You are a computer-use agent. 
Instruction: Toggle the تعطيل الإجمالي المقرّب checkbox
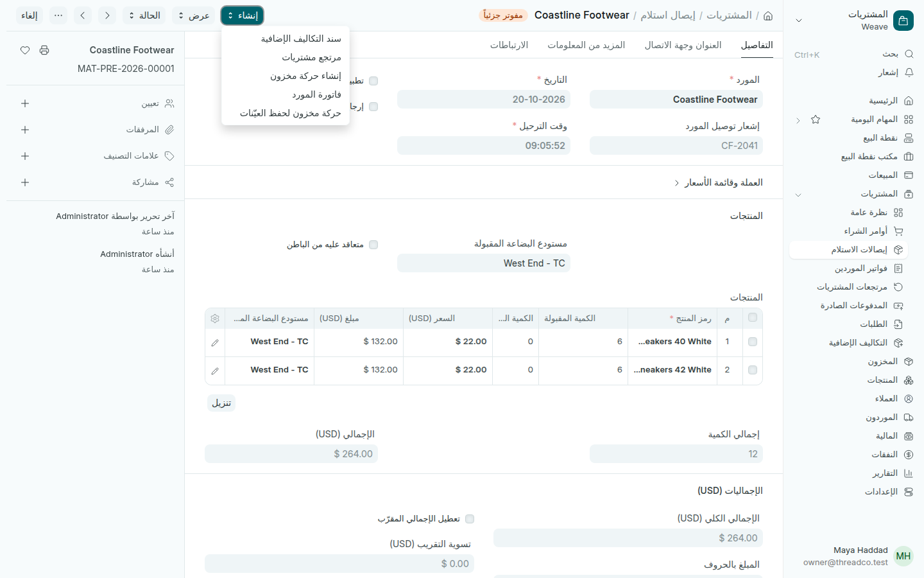pyautogui.click(x=470, y=519)
